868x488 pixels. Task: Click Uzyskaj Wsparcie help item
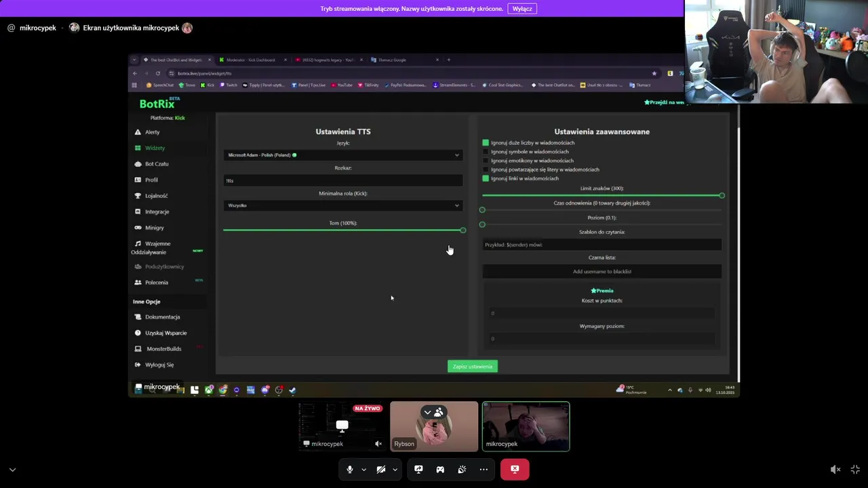click(161, 333)
